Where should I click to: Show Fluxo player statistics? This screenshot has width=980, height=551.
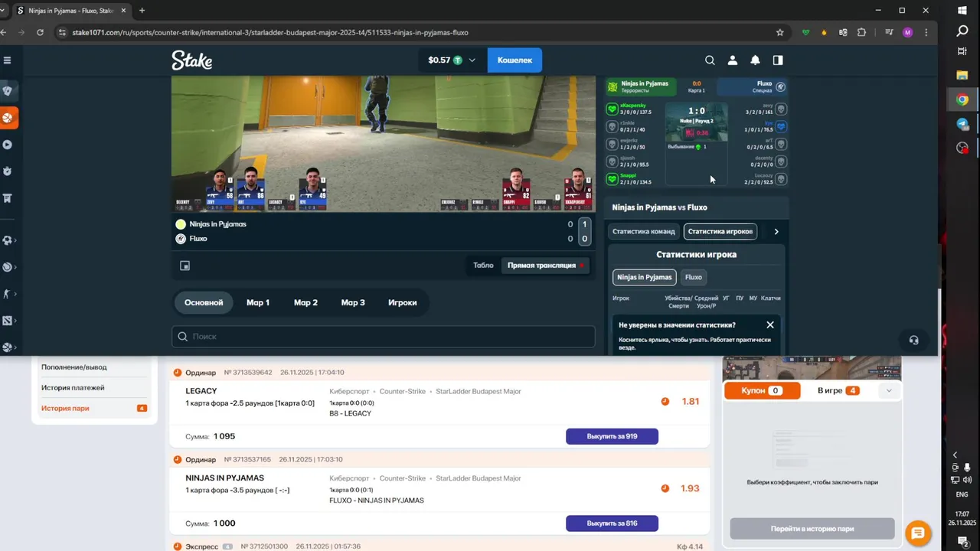[694, 277]
